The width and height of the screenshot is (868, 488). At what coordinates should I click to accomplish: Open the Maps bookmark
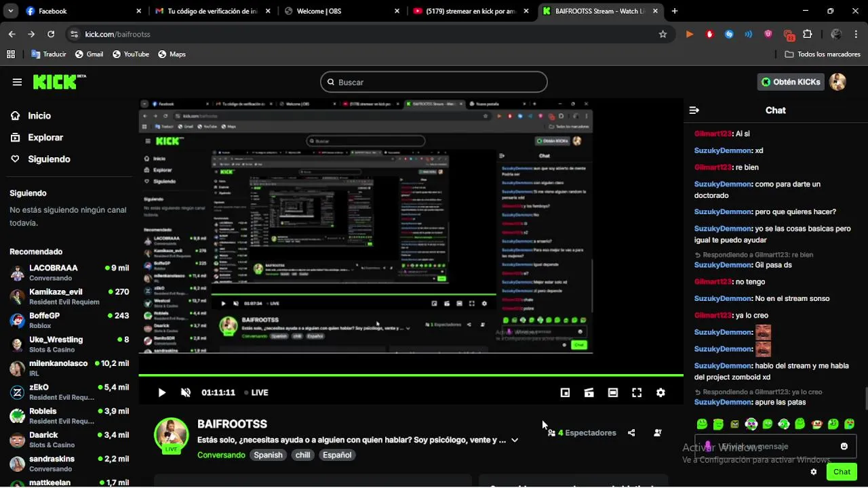click(172, 54)
